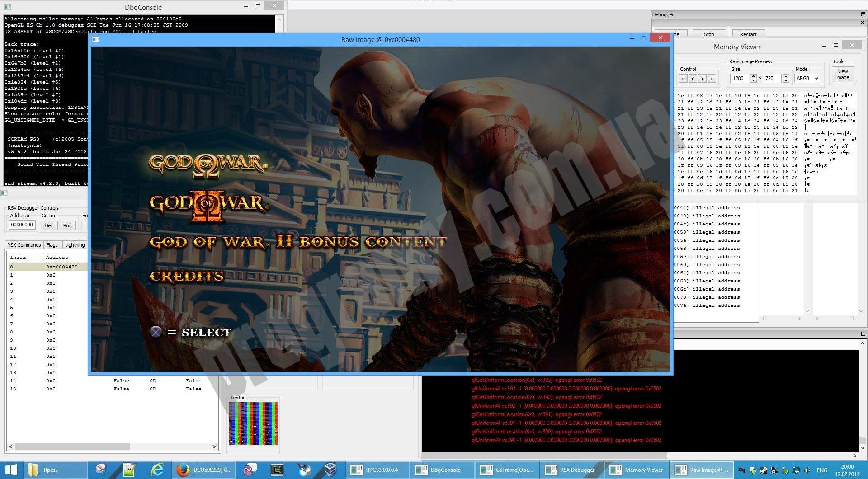Open the Pidgin messenger taskbar icon

(250, 470)
